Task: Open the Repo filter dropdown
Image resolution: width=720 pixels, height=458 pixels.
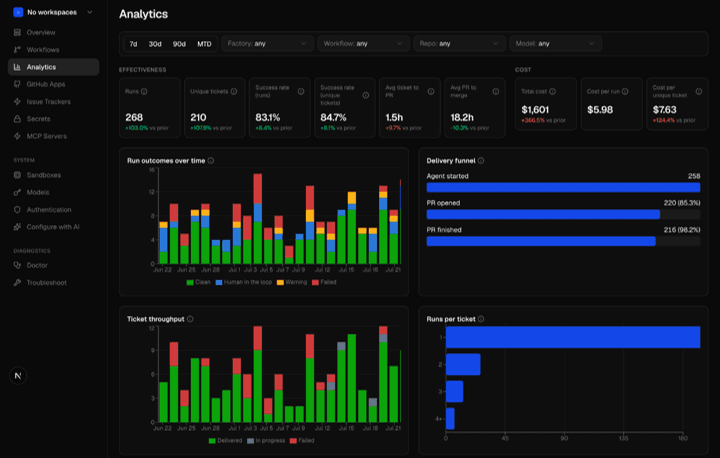Action: [459, 44]
